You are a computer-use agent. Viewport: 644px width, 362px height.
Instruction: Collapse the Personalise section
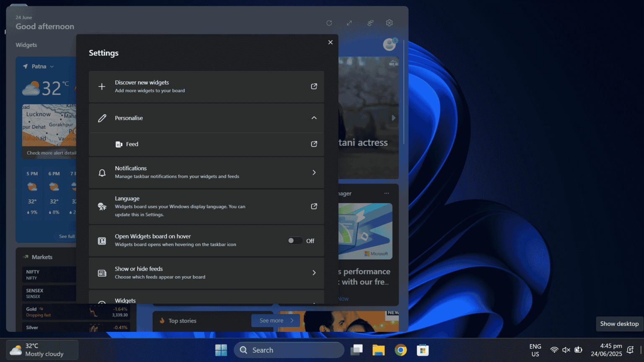314,118
